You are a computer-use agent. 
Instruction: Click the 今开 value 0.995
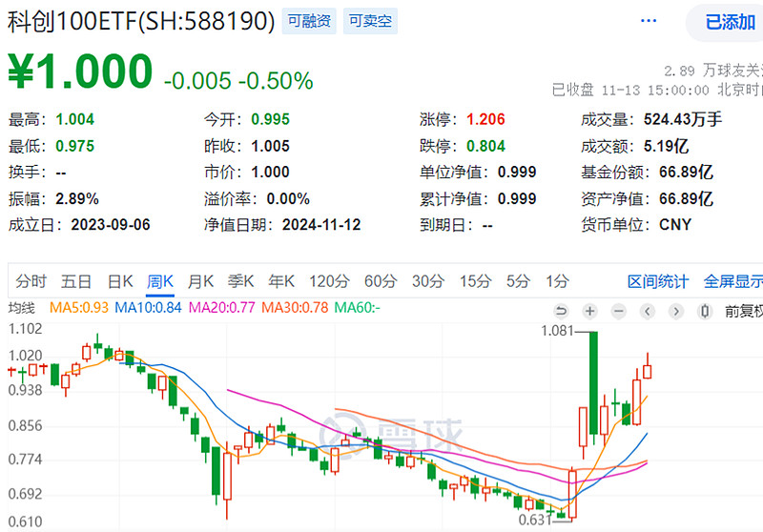(x=271, y=119)
